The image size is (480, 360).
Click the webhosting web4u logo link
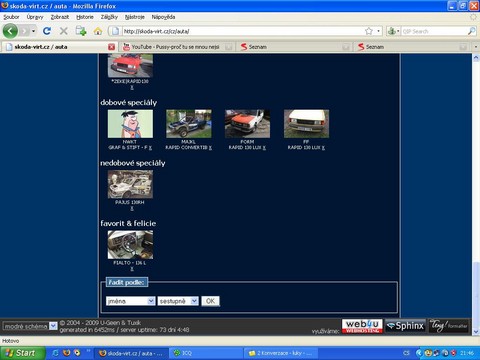(x=362, y=326)
